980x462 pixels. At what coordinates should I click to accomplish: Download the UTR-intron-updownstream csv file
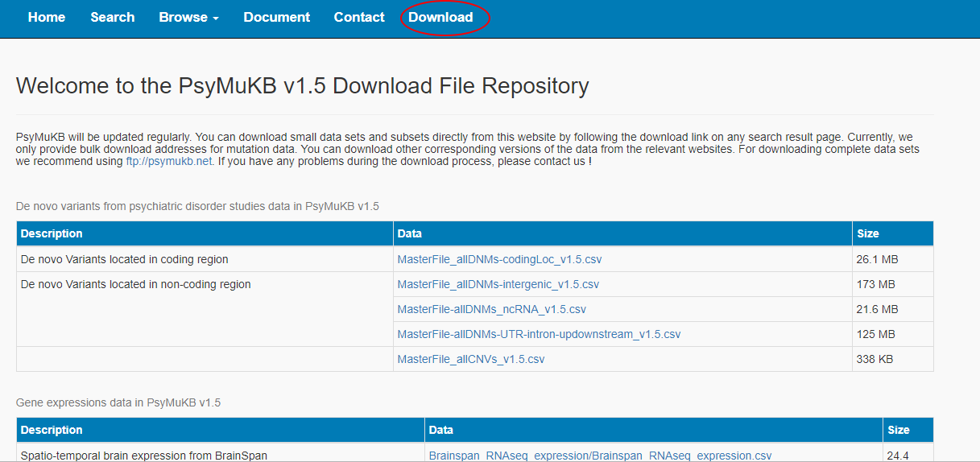tap(539, 334)
